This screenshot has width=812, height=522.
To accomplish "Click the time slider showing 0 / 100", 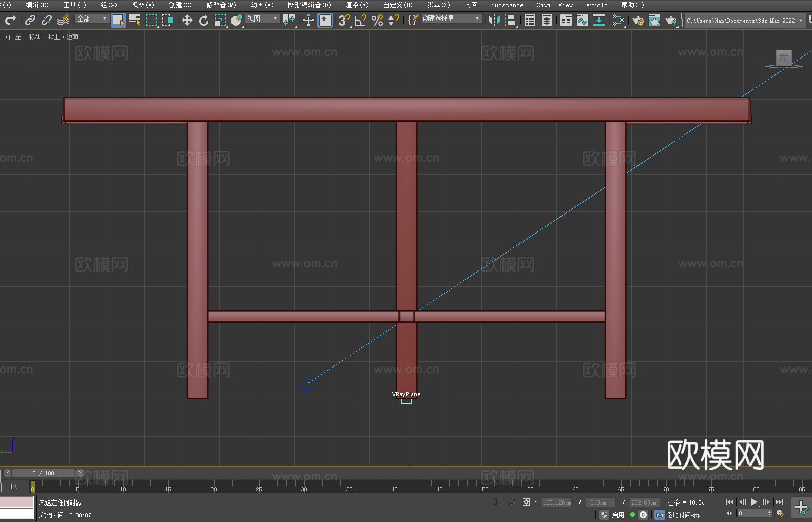I will [x=44, y=473].
